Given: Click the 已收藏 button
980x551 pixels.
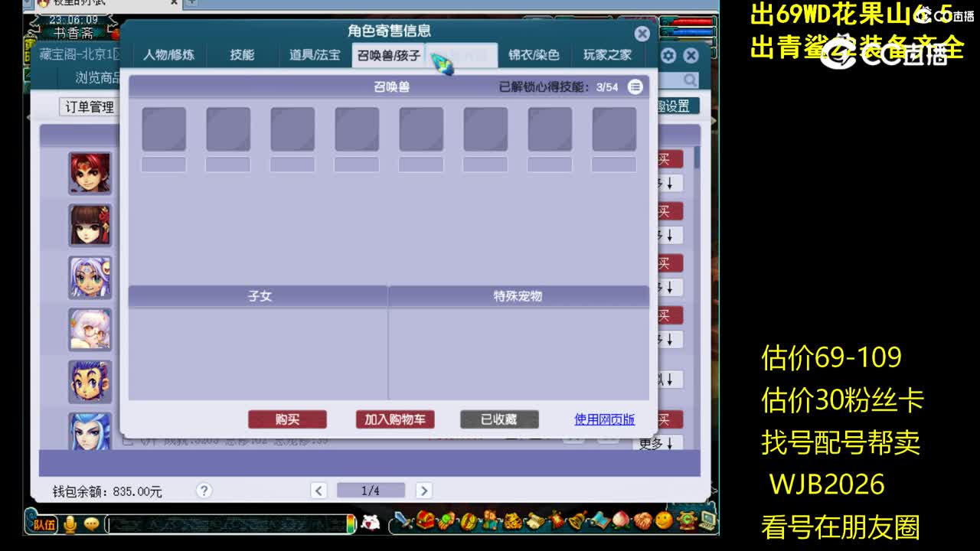Looking at the screenshot, I should (499, 419).
